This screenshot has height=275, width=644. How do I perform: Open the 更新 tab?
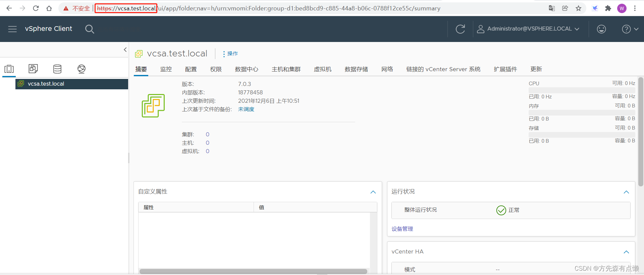pyautogui.click(x=536, y=69)
